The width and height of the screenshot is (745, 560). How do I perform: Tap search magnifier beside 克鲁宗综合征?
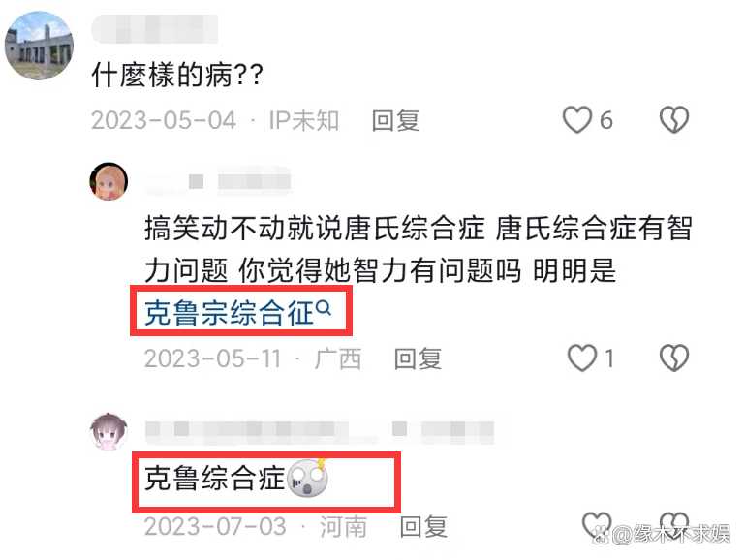pos(324,308)
